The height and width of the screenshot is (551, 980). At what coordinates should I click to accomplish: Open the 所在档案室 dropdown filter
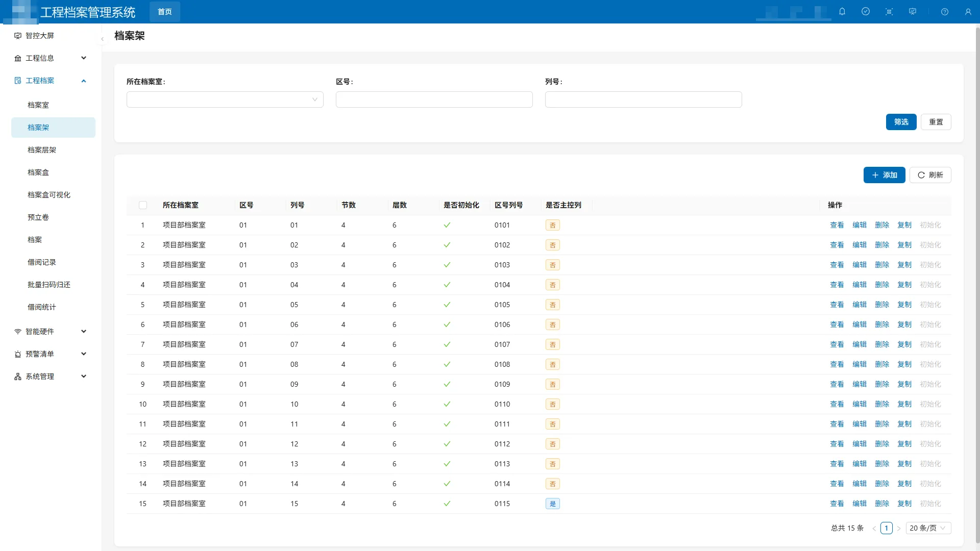point(225,99)
